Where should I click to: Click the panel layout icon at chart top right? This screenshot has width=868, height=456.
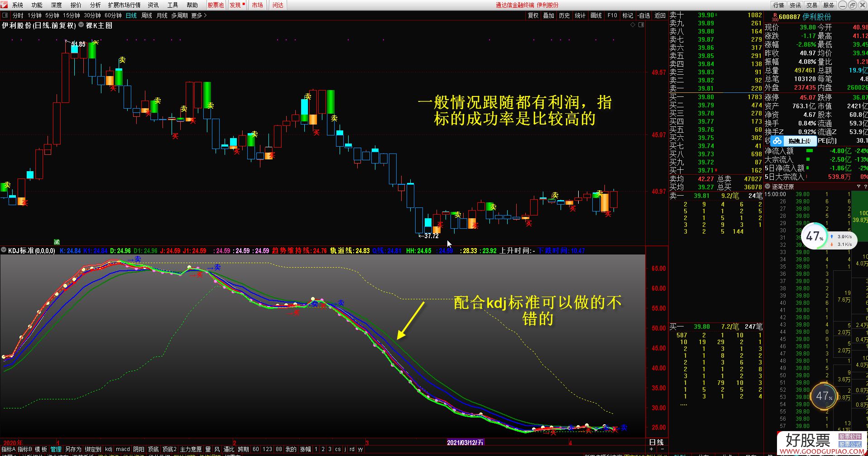coord(641,25)
